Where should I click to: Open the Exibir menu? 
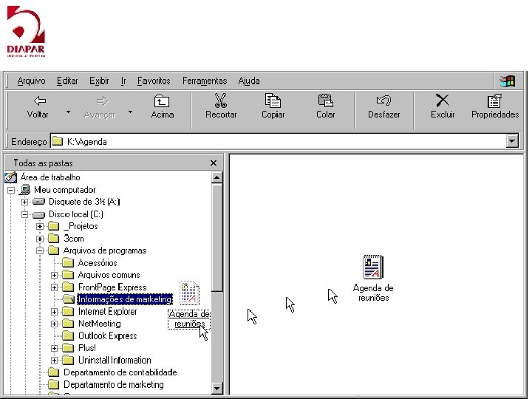[x=99, y=81]
